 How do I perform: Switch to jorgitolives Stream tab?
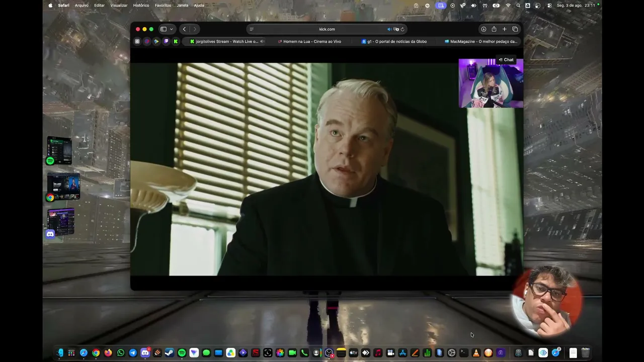(x=224, y=42)
